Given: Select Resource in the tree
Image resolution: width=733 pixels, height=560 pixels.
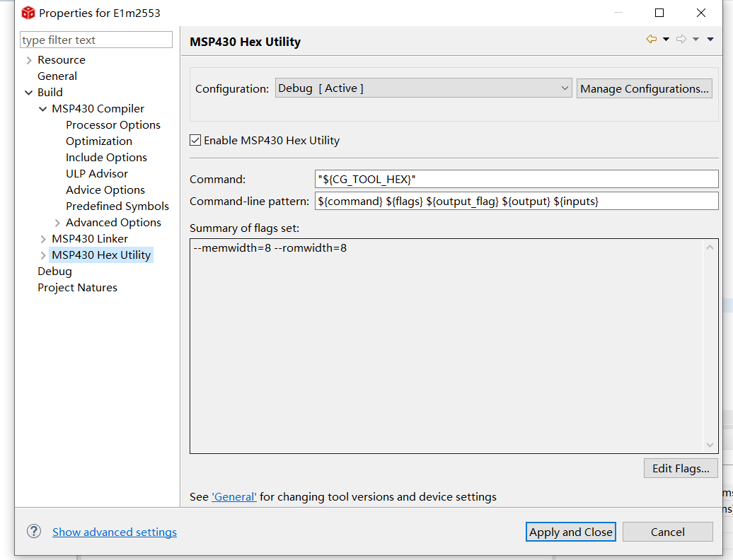Looking at the screenshot, I should pos(62,60).
